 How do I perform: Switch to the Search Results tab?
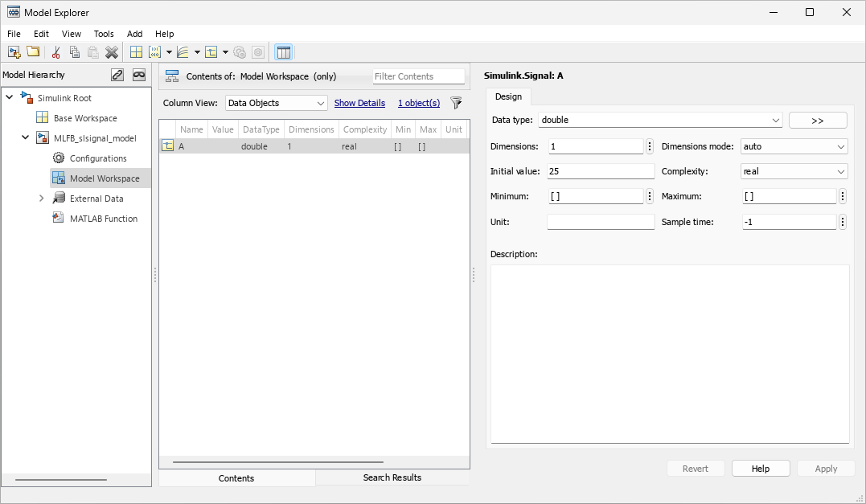[x=392, y=477]
